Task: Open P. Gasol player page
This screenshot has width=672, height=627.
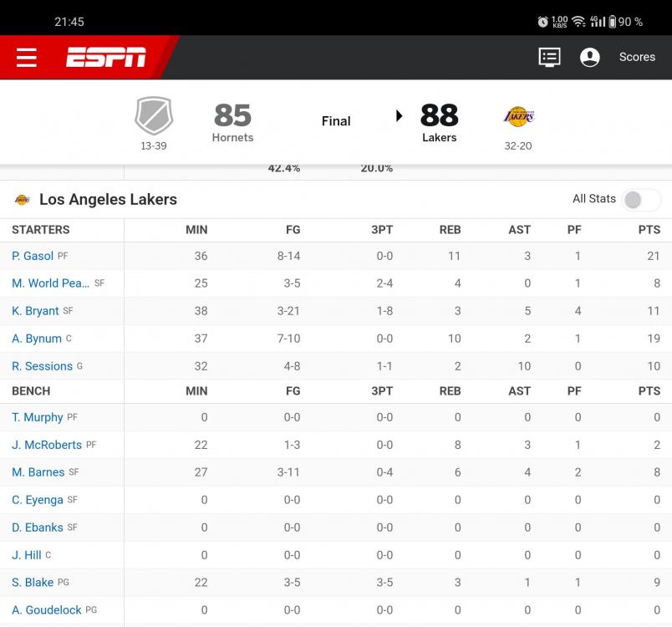Action: pos(33,256)
